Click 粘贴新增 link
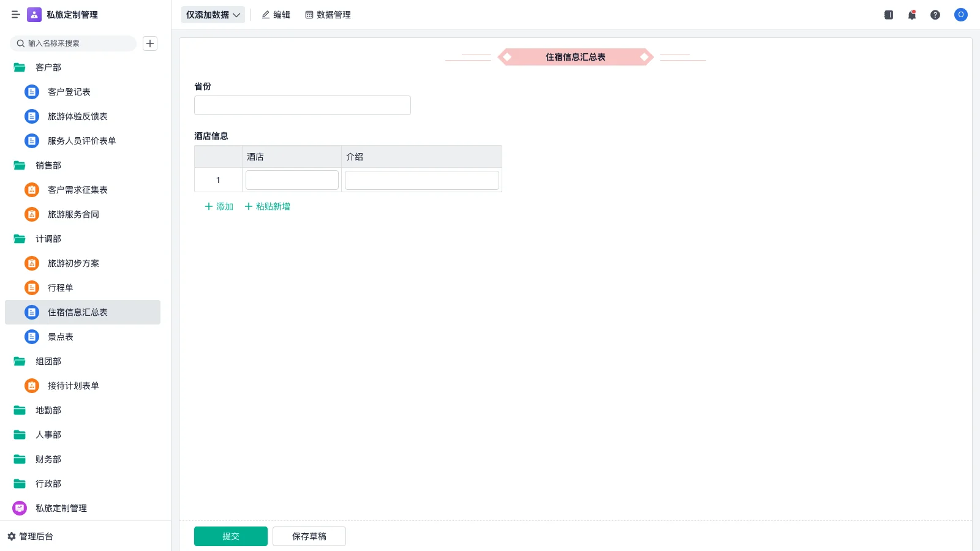Viewport: 980px width, 551px height. (268, 206)
